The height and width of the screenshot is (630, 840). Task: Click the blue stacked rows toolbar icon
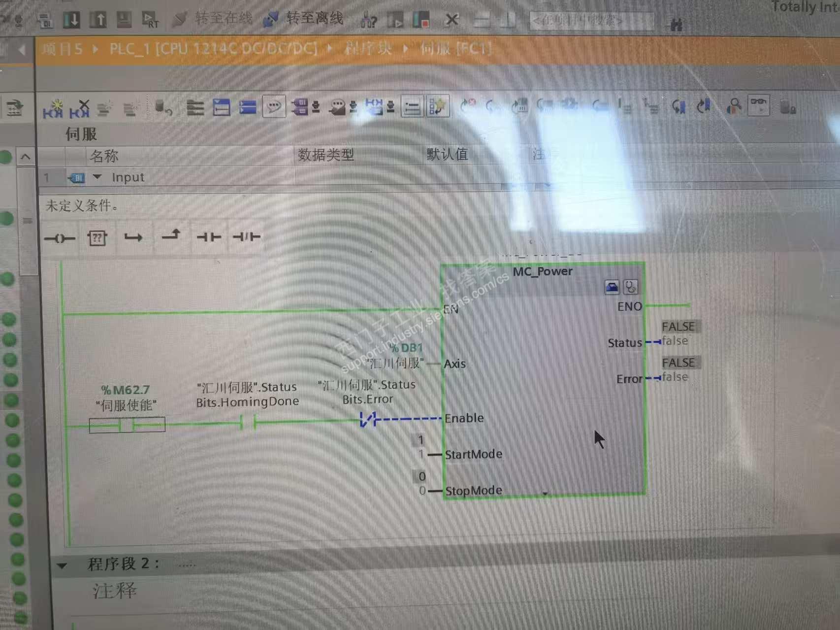point(248,107)
